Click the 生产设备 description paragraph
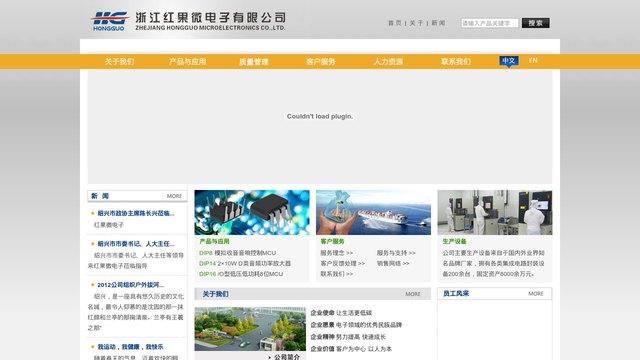640x360 pixels. point(494,264)
